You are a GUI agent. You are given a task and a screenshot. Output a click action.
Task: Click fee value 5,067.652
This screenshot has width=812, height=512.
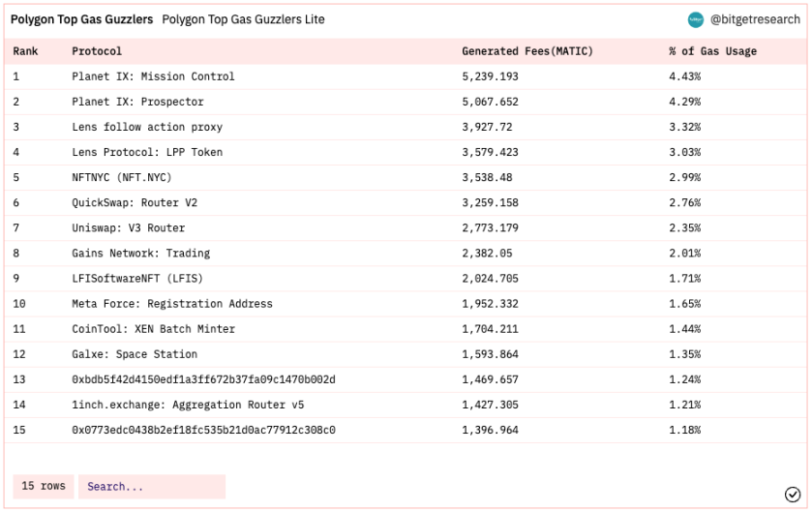tap(490, 102)
